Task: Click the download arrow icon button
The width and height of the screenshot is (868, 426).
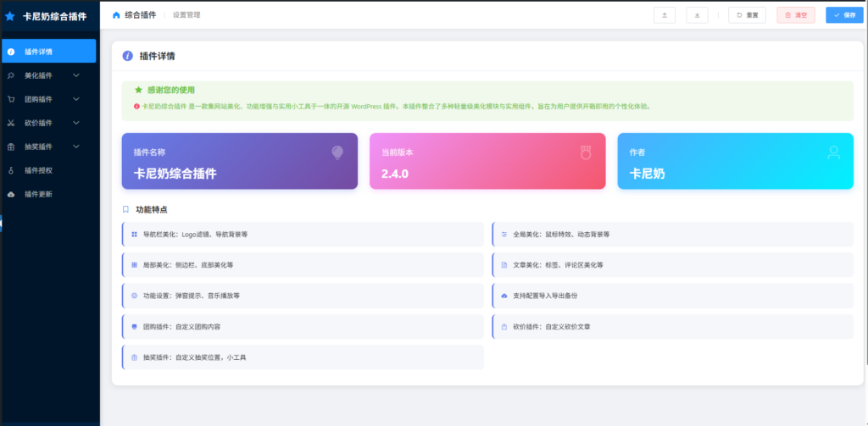Action: (697, 15)
